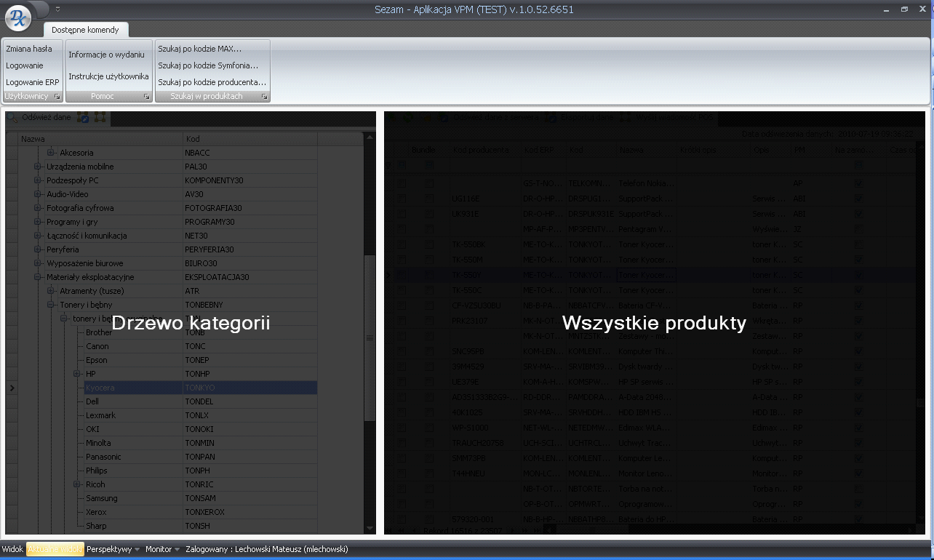
Task: Click the search magnifier icon above category tree
Action: [x=12, y=118]
